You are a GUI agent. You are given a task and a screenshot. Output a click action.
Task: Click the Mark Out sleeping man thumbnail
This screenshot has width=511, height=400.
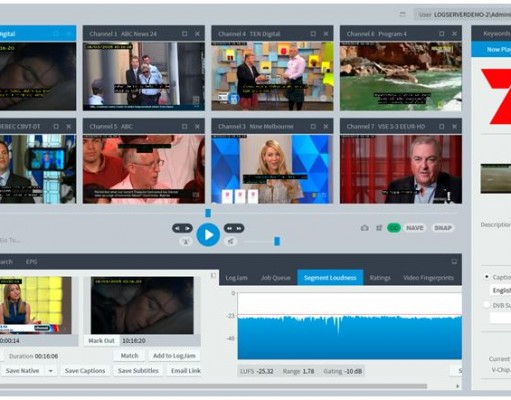pyautogui.click(x=142, y=305)
